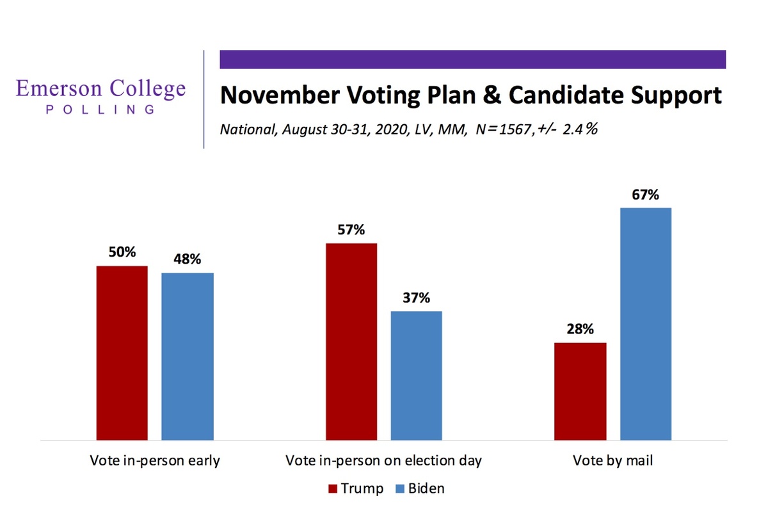This screenshot has height=532, width=768.
Task: Select Trump's 28% vote by mail bar
Action: (580, 392)
